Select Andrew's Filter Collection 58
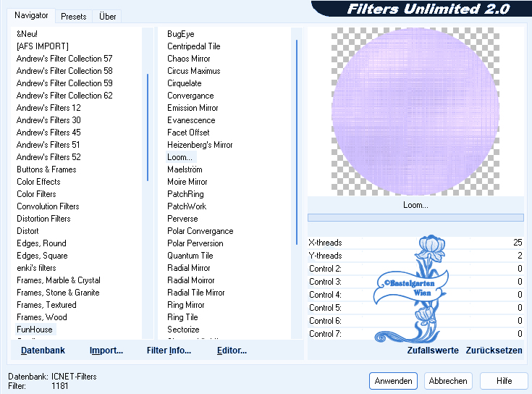 click(x=64, y=71)
